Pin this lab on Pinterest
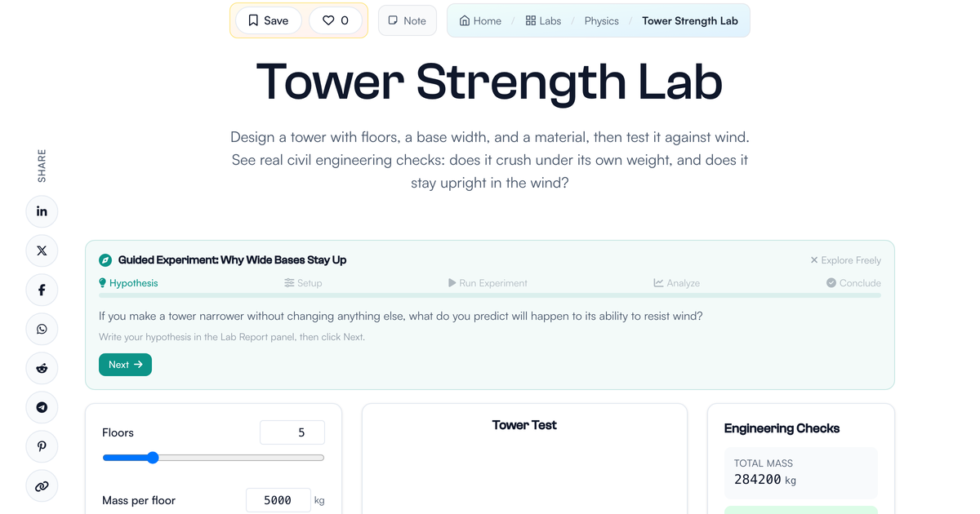Image resolution: width=980 pixels, height=514 pixels. pyautogui.click(x=42, y=446)
